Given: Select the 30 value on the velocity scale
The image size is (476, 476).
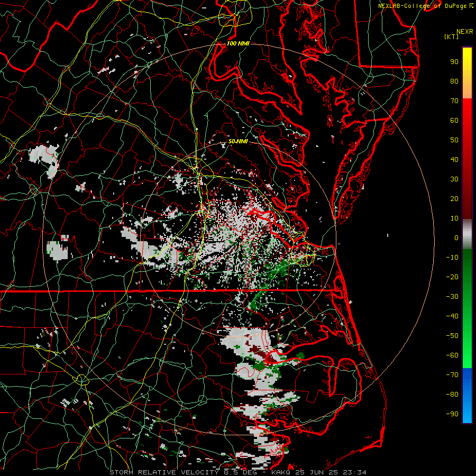Looking at the screenshot, I should point(454,179).
